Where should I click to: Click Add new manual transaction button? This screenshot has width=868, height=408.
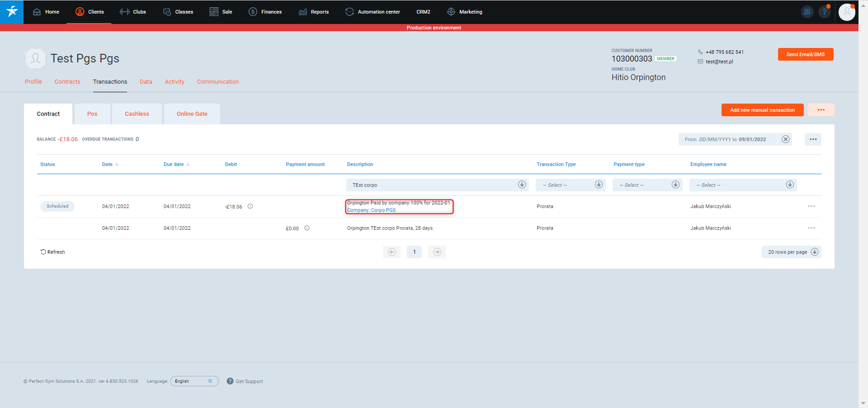(x=762, y=110)
